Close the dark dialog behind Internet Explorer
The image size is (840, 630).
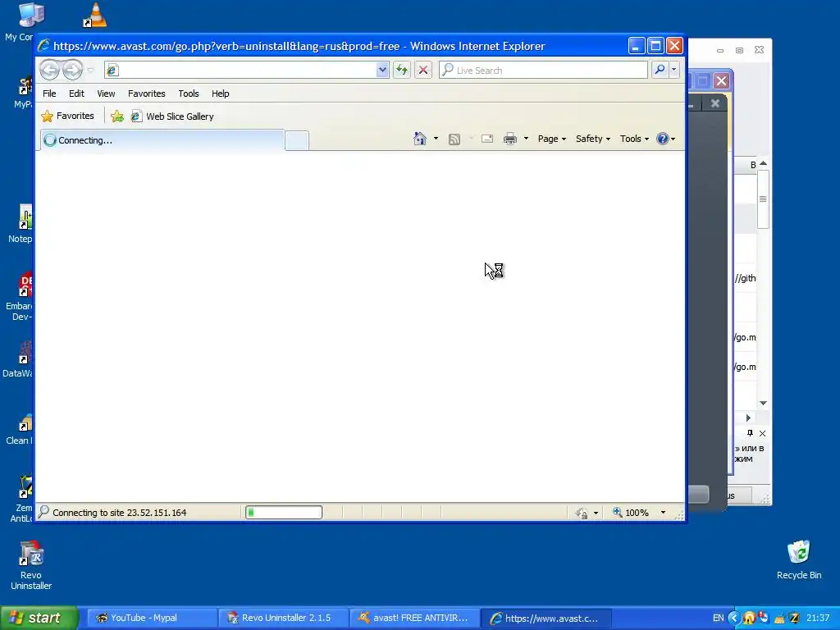pyautogui.click(x=714, y=103)
